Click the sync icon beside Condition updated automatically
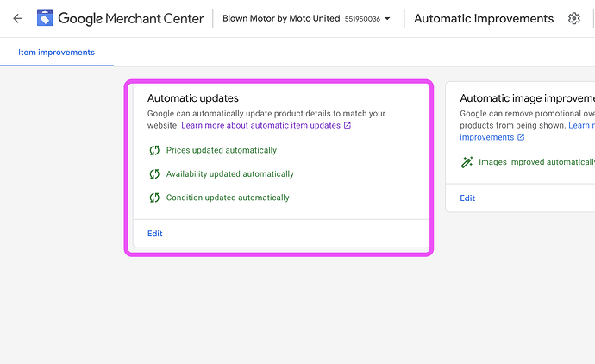The height and width of the screenshot is (364, 595). (154, 198)
